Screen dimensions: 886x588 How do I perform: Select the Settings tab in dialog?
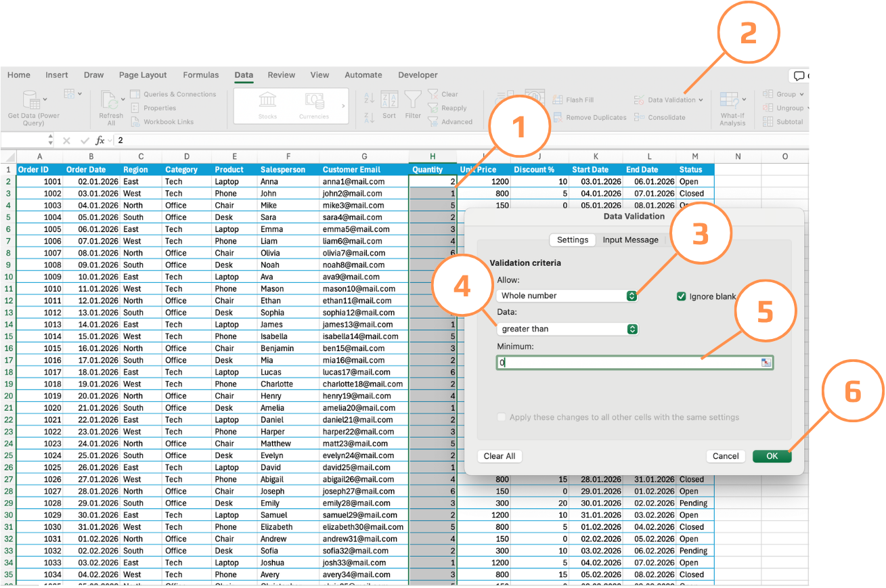(x=573, y=240)
